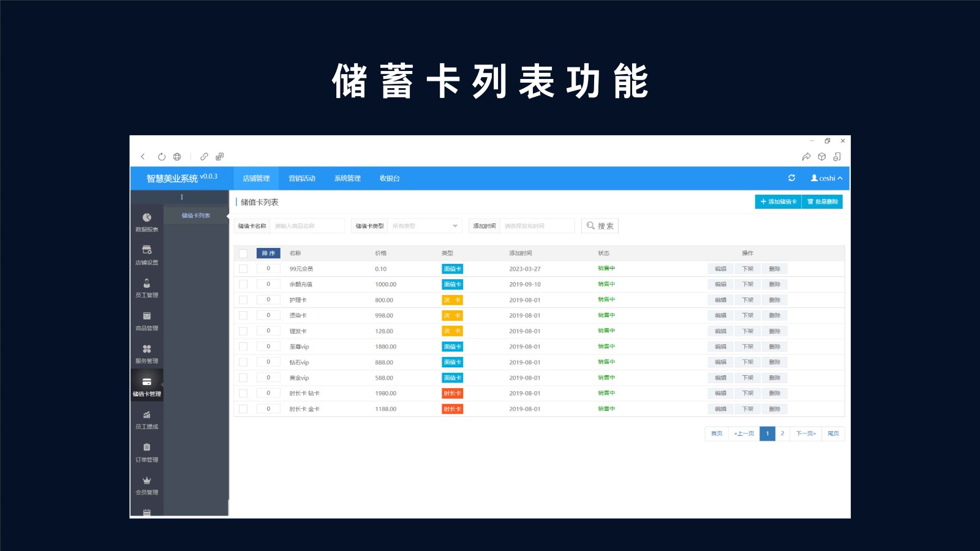Click the 时长卡 tag in 时长卡 钻卡 row
This screenshot has height=551, width=980.
[453, 393]
